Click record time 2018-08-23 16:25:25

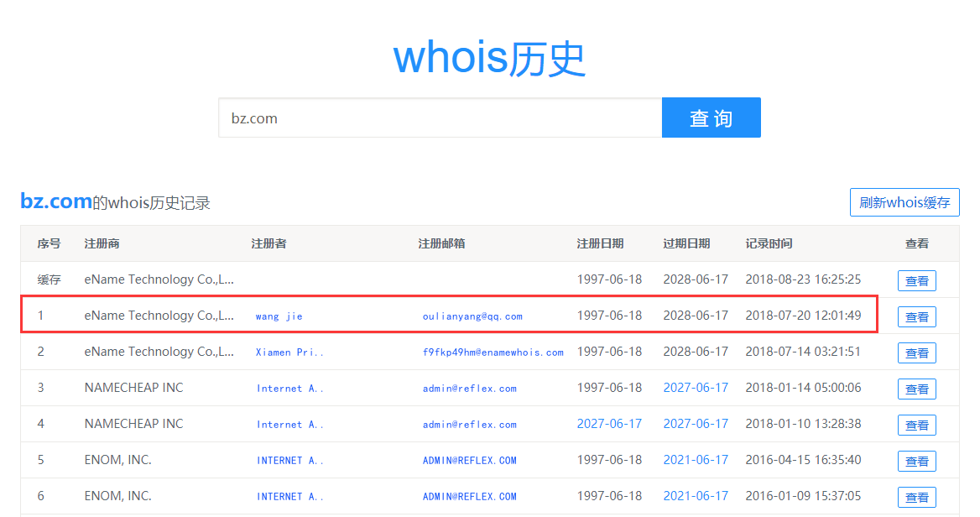click(x=803, y=279)
